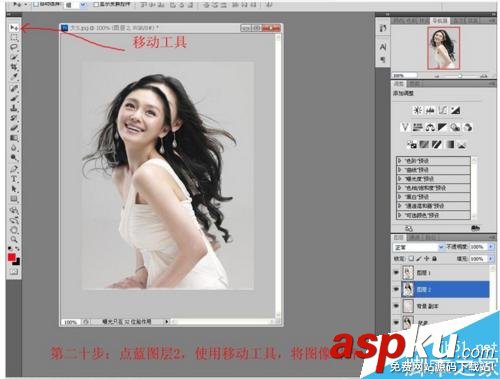Select the Brush tool

(x=14, y=98)
